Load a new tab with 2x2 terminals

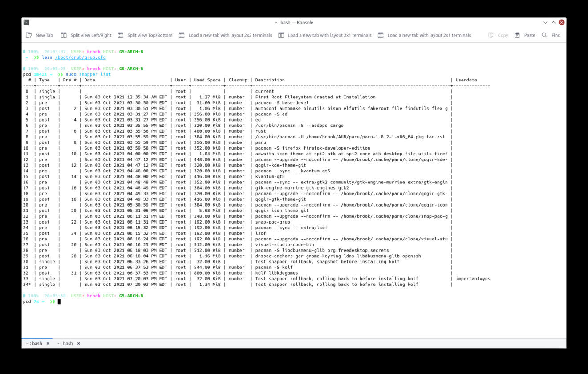pyautogui.click(x=230, y=35)
